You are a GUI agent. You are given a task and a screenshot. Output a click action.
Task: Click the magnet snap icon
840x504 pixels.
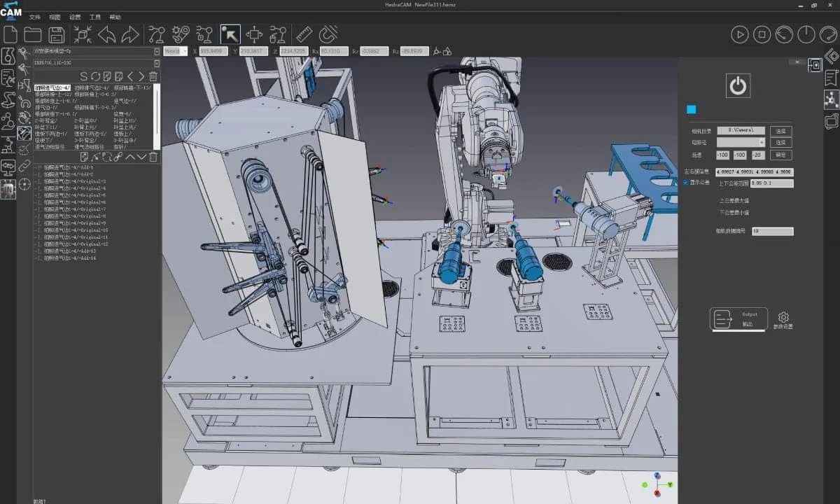click(328, 34)
